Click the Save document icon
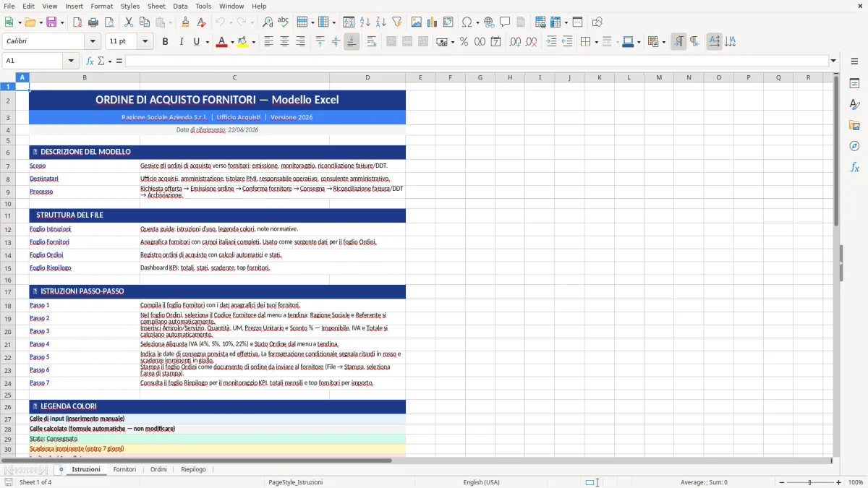The image size is (868, 488). click(51, 22)
